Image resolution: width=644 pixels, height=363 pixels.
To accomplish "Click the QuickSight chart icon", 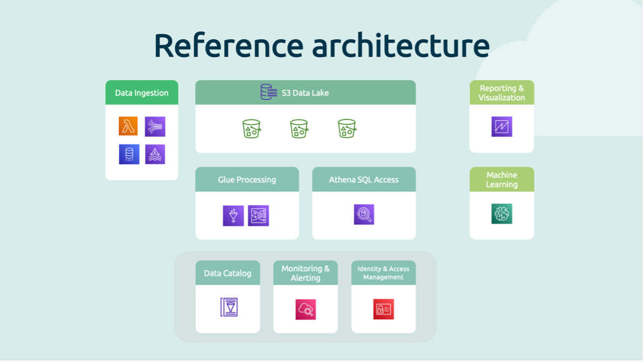I will pyautogui.click(x=502, y=126).
